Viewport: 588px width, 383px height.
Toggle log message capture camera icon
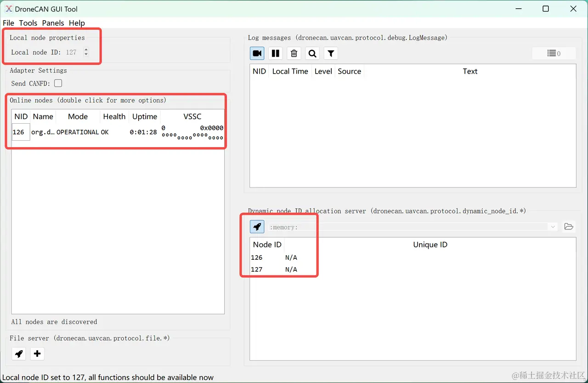coord(257,53)
